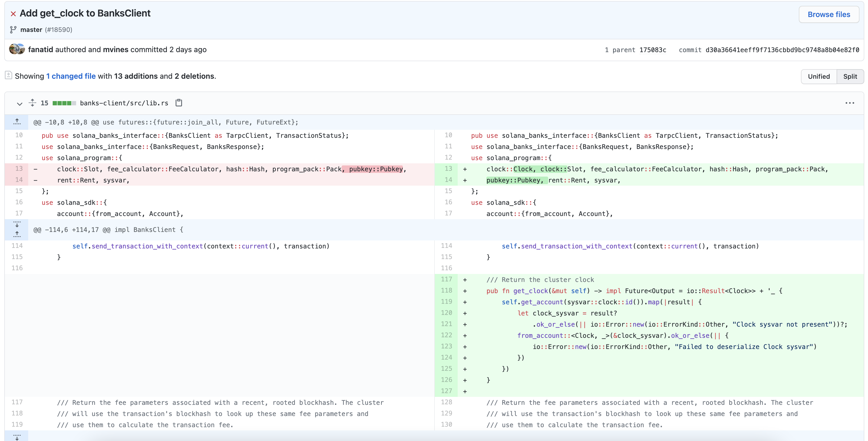This screenshot has width=868, height=441.
Task: Expand lines down at bottom of diff
Action: click(17, 437)
